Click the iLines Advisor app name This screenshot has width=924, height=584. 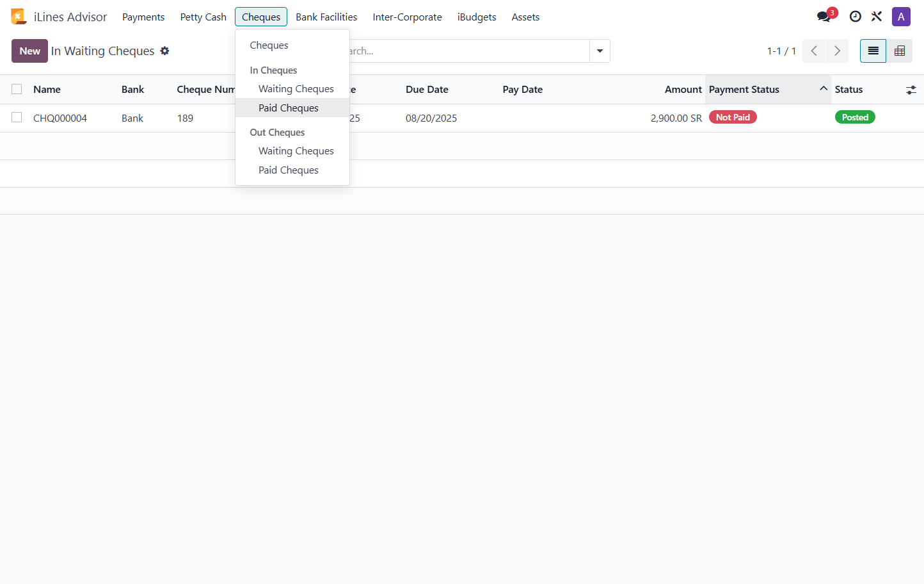[70, 17]
